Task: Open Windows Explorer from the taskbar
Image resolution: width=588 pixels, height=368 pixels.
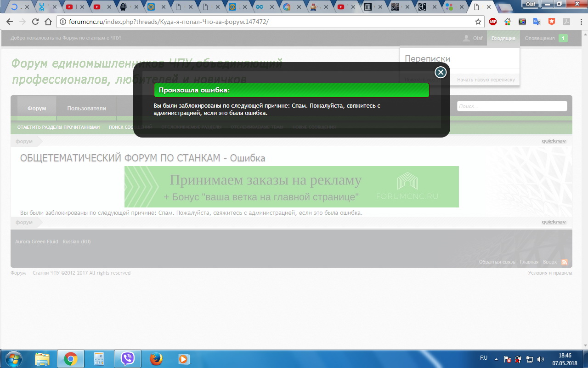Action: coord(42,358)
